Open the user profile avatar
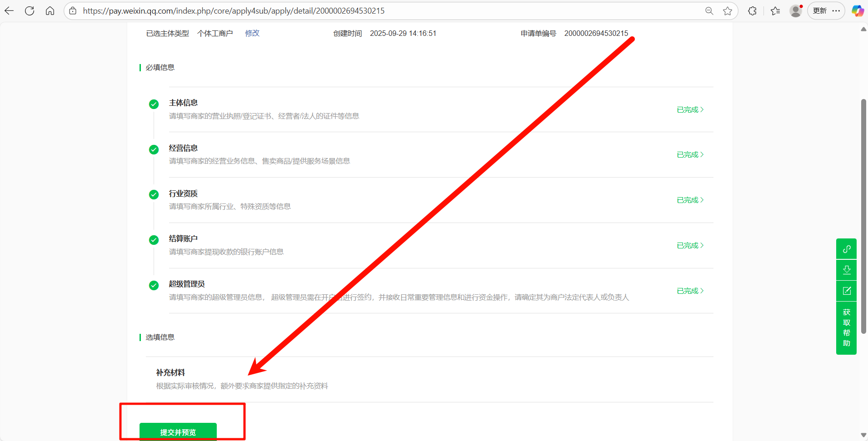868x441 pixels. (795, 11)
